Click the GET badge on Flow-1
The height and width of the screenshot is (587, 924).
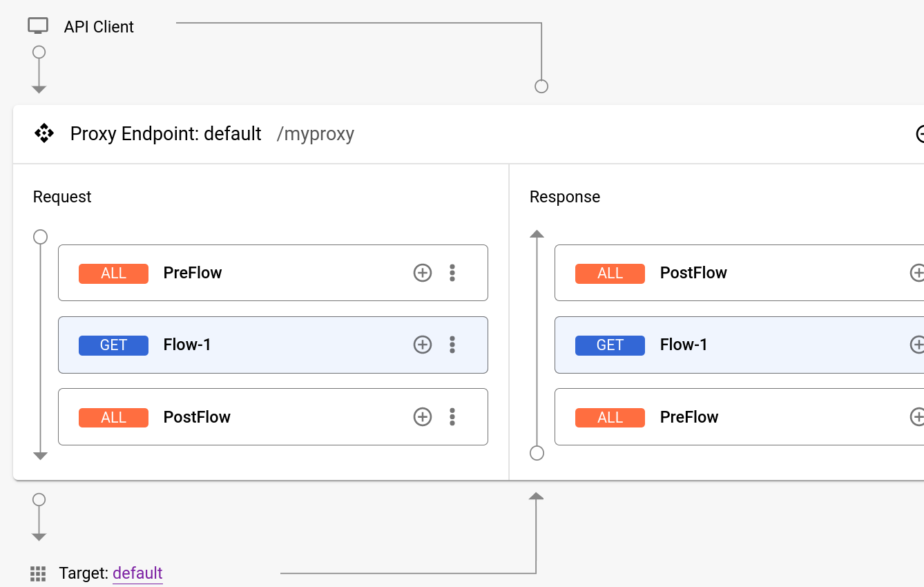pyautogui.click(x=113, y=345)
